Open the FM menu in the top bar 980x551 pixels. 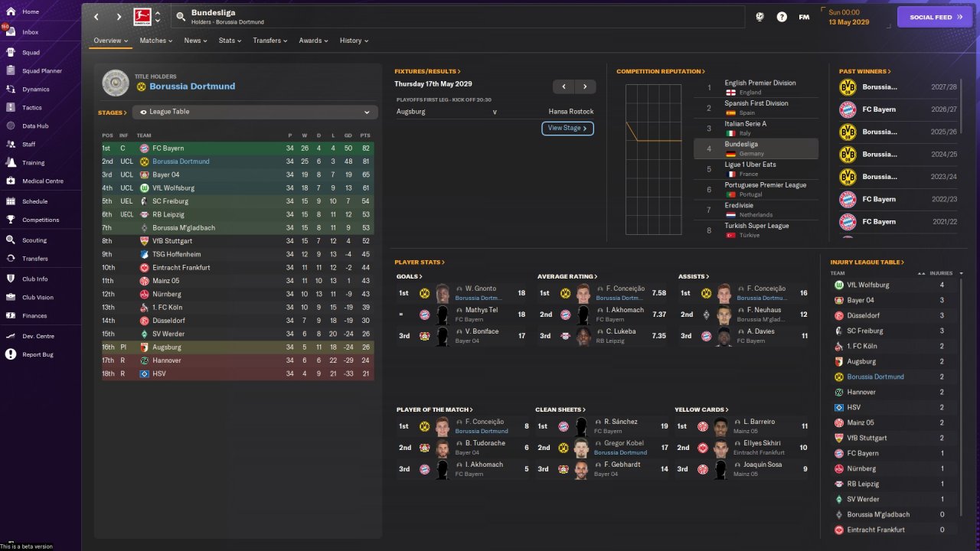(x=804, y=17)
